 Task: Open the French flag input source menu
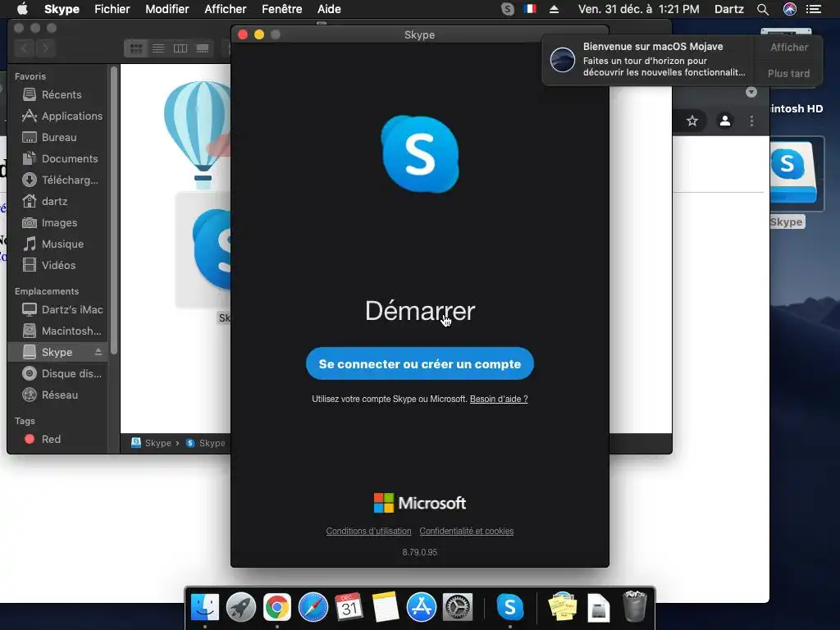point(530,9)
